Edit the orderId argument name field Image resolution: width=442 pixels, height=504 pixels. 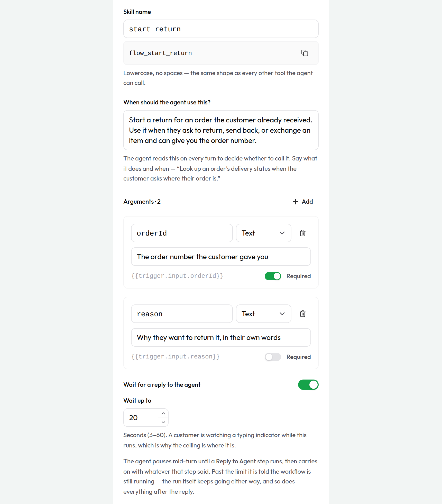[x=182, y=233]
